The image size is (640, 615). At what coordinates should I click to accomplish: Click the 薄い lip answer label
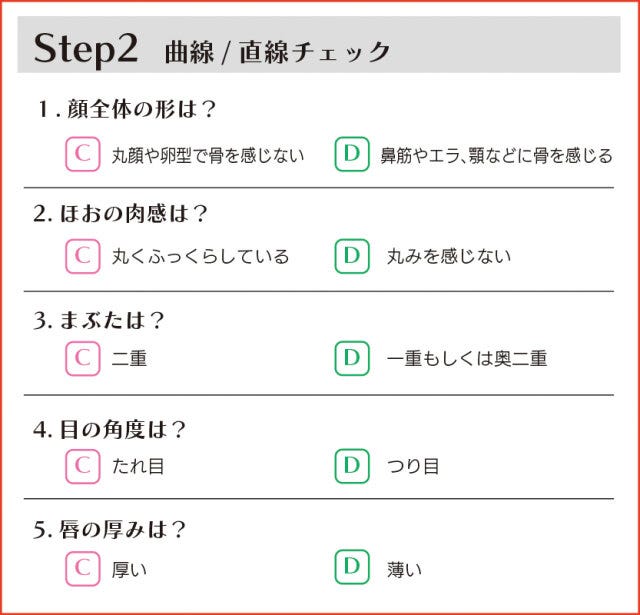tap(404, 569)
